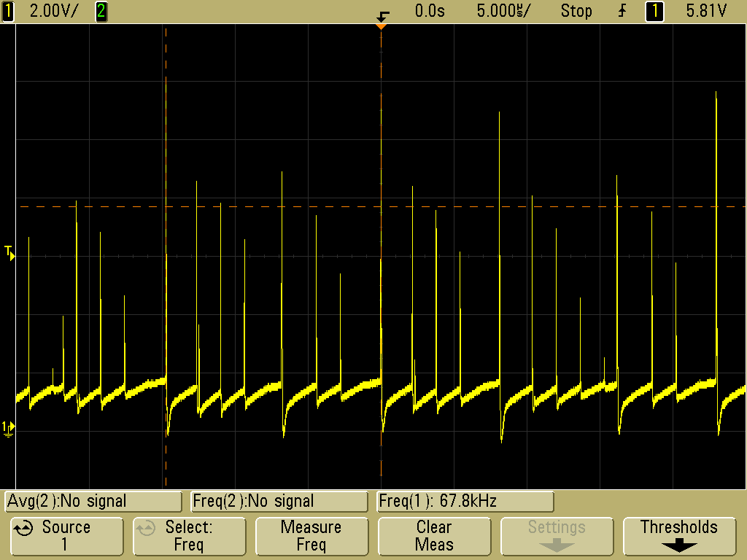Click the channel 1 indicator badge
Image resolution: width=747 pixels, height=560 pixels.
[x=7, y=11]
